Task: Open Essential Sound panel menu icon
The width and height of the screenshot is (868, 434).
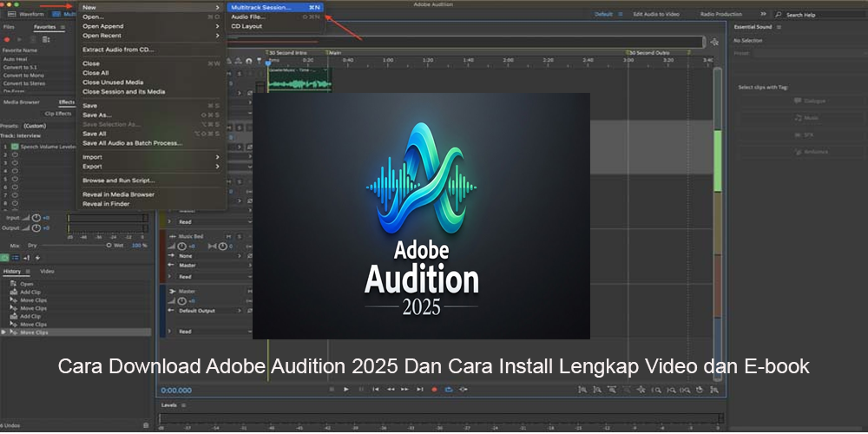Action: coord(779,27)
